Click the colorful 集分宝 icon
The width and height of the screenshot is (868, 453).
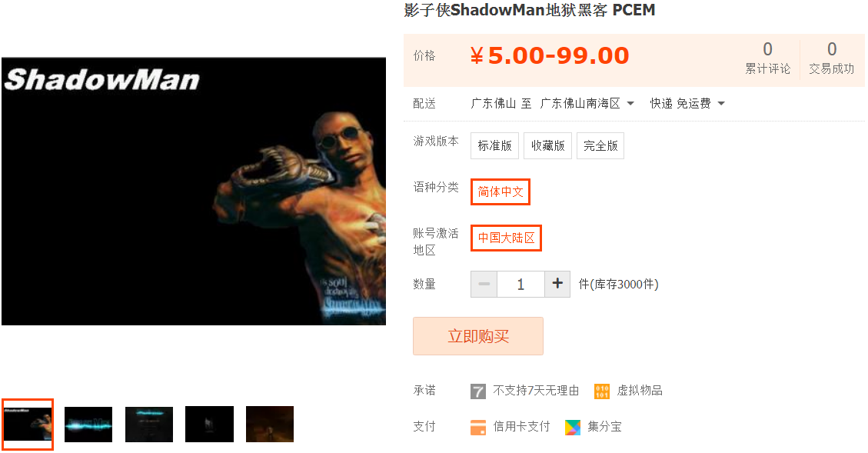(x=573, y=427)
